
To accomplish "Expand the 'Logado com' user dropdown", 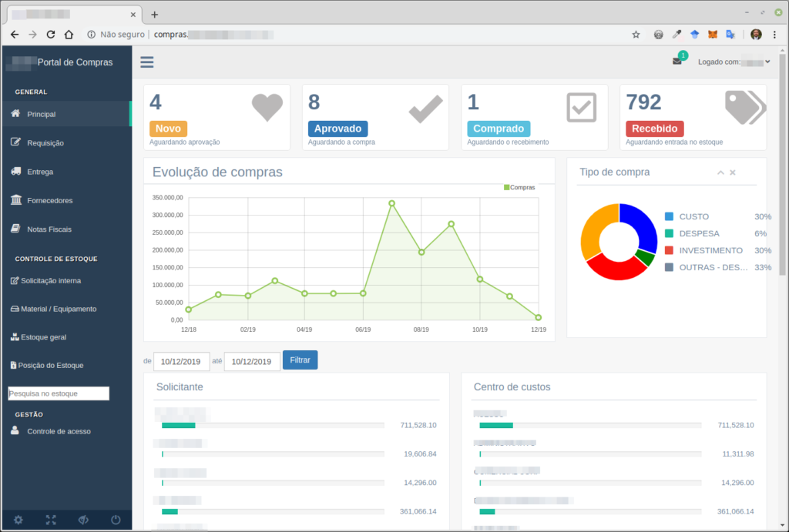I will [x=734, y=62].
